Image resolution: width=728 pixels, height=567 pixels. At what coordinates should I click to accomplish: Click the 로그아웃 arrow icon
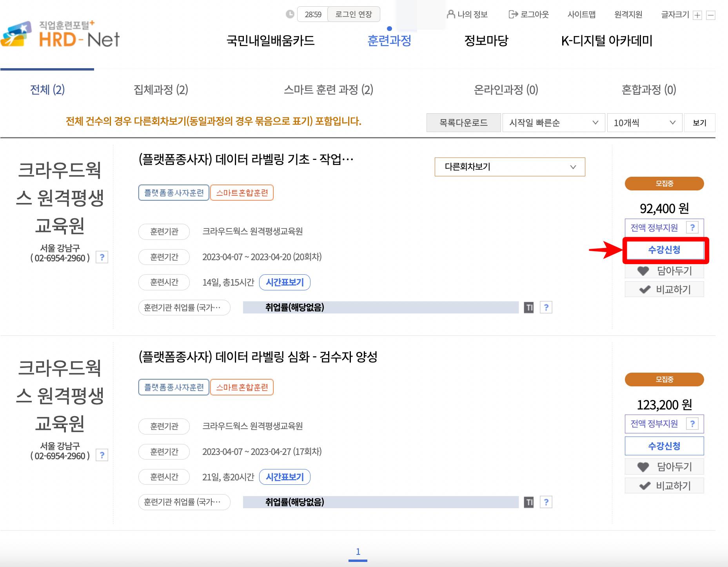tap(512, 14)
